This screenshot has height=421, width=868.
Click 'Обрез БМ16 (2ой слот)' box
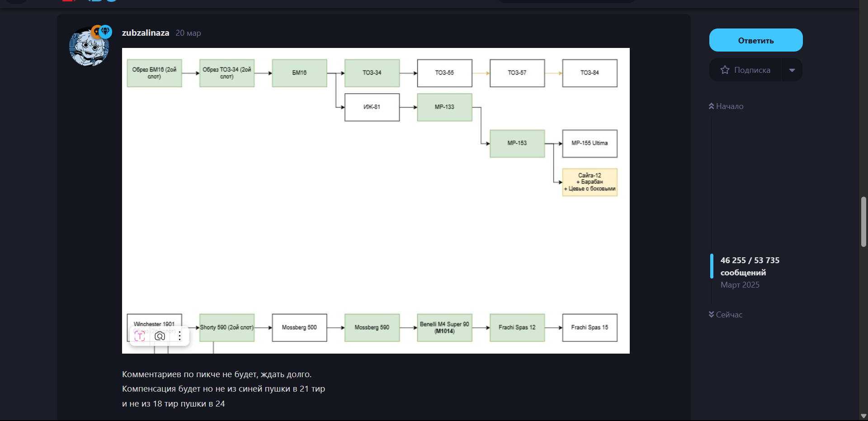[154, 73]
